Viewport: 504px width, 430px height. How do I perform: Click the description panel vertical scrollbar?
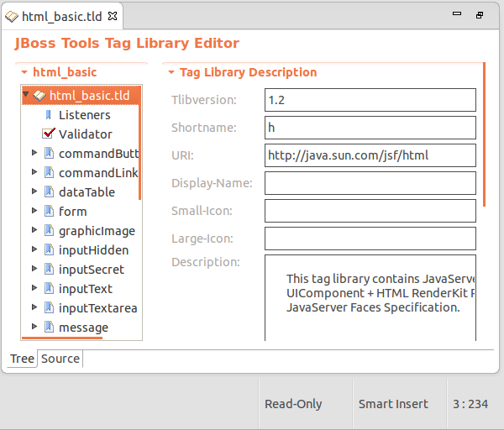[484, 134]
